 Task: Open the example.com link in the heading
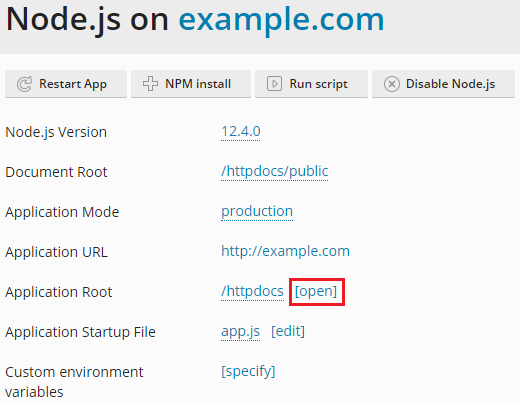[x=281, y=20]
